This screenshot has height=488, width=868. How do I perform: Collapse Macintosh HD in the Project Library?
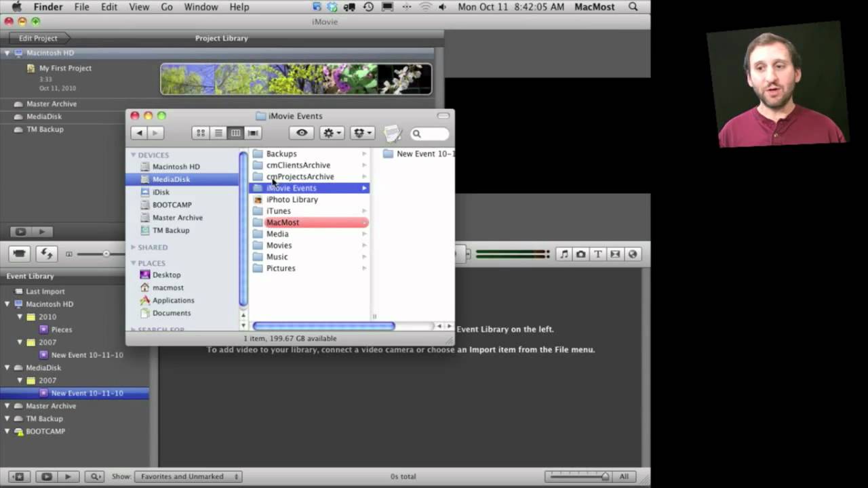[7, 53]
